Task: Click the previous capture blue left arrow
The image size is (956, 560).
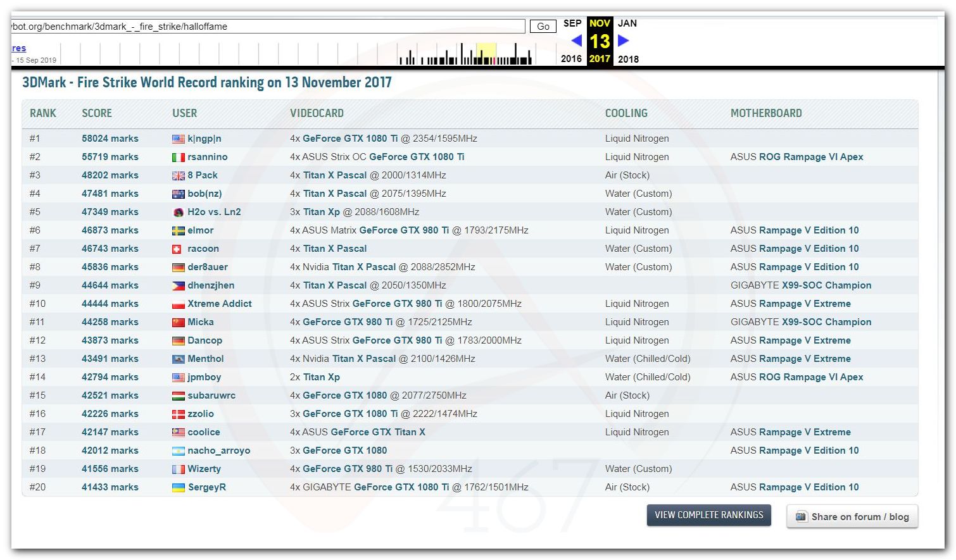Action: coord(576,40)
